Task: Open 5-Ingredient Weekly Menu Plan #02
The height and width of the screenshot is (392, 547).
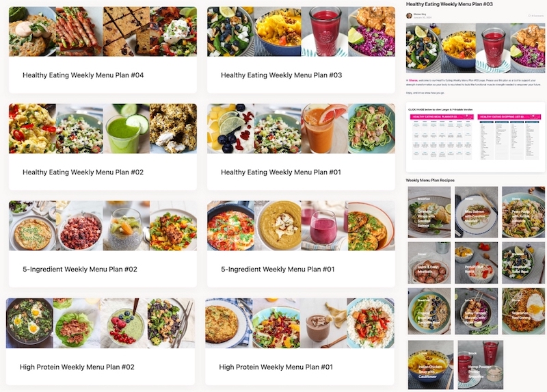Action: point(103,244)
